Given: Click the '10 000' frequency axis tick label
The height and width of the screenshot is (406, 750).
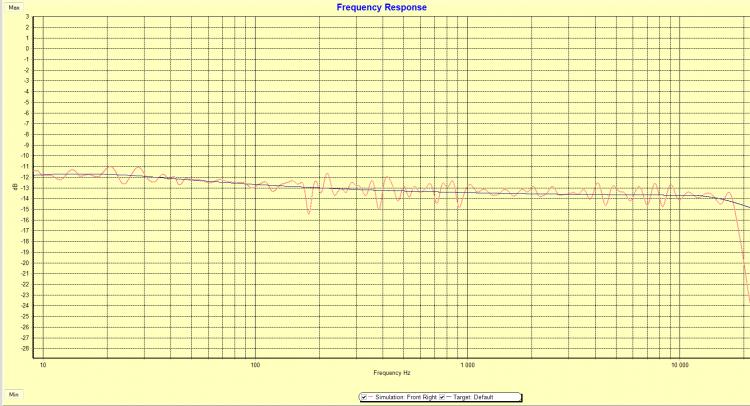Looking at the screenshot, I should pos(680,365).
